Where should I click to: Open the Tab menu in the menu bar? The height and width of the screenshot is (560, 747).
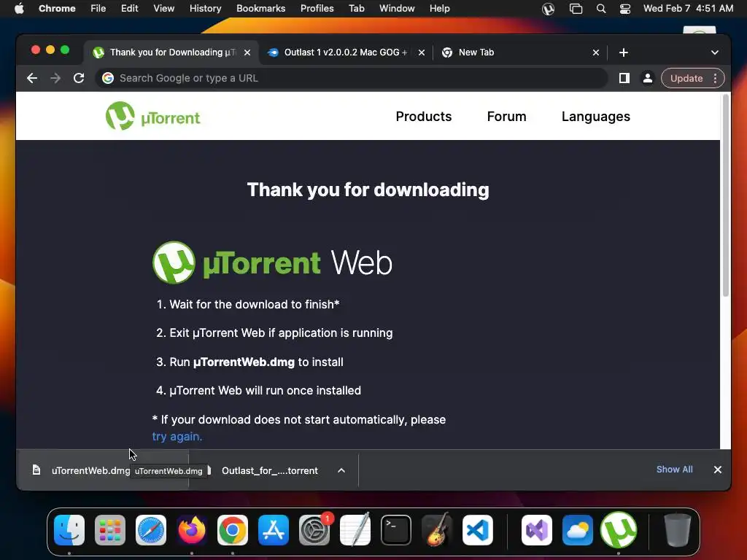click(x=356, y=8)
